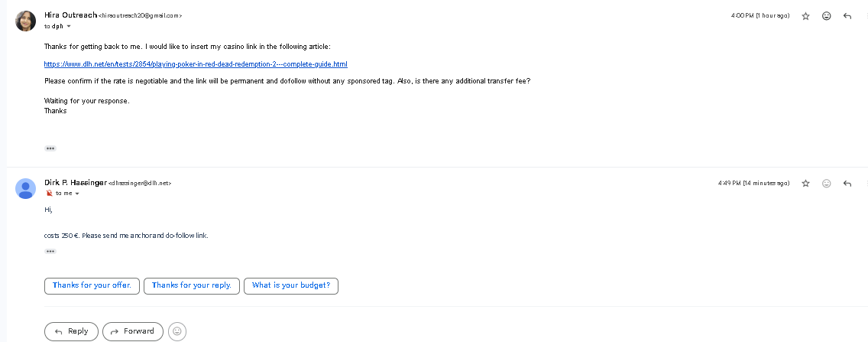Choose 'Thanks for your offer.' smart reply

[x=92, y=286]
